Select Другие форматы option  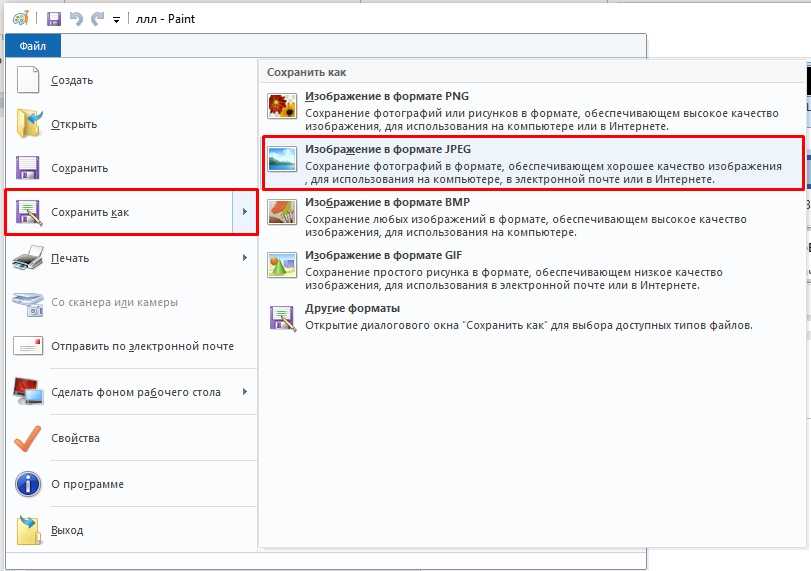coord(533,317)
